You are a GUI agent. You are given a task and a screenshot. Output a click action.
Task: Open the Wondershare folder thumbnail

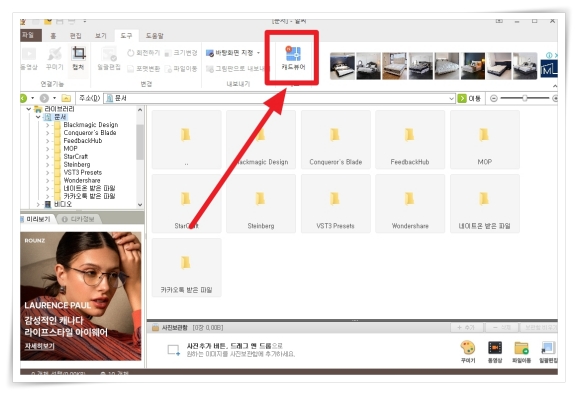click(410, 204)
